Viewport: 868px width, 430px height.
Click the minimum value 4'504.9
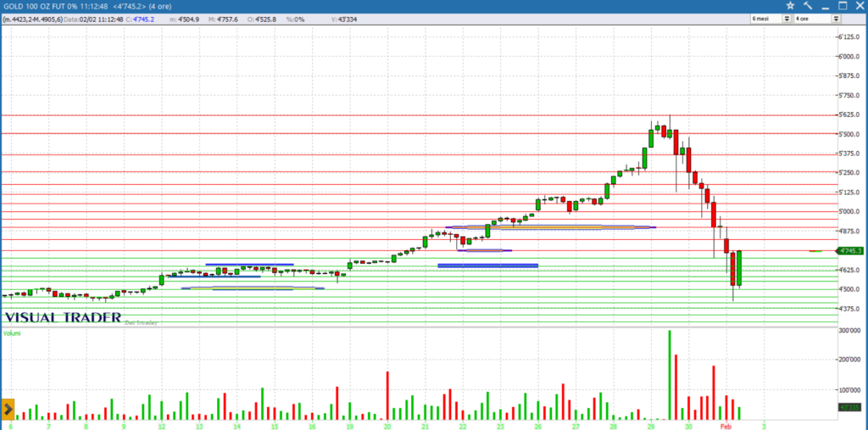187,19
